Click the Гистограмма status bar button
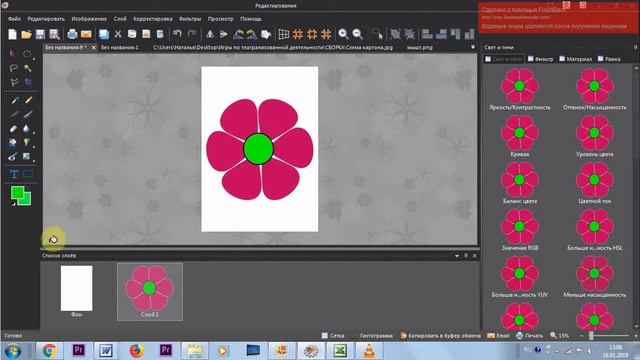 pyautogui.click(x=376, y=336)
